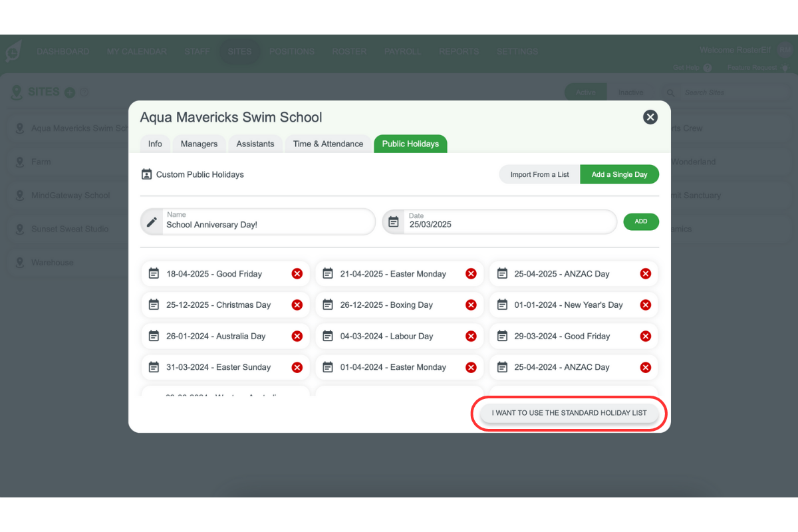Click the holiday Name input field
Viewport: 798px width, 532px height.
click(266, 224)
